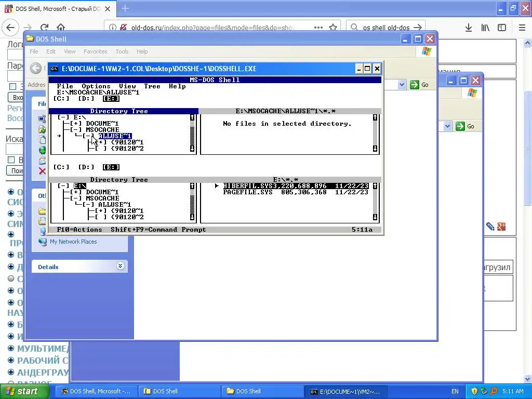Expand DOCUME~1 [+] in upper Directory Tree
The height and width of the screenshot is (399, 532).
(x=76, y=124)
